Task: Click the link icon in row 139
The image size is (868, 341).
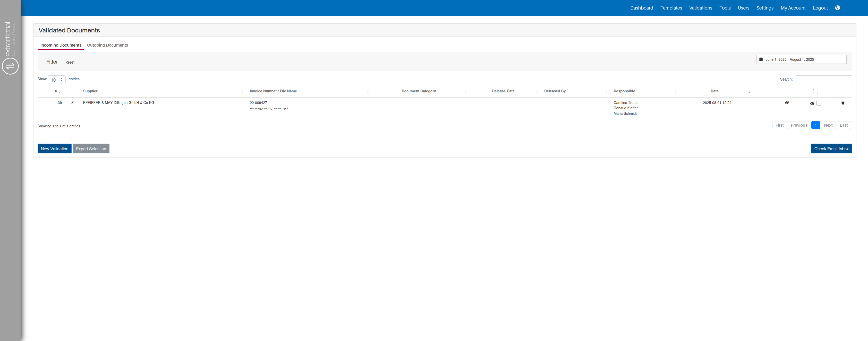Action: [x=787, y=103]
